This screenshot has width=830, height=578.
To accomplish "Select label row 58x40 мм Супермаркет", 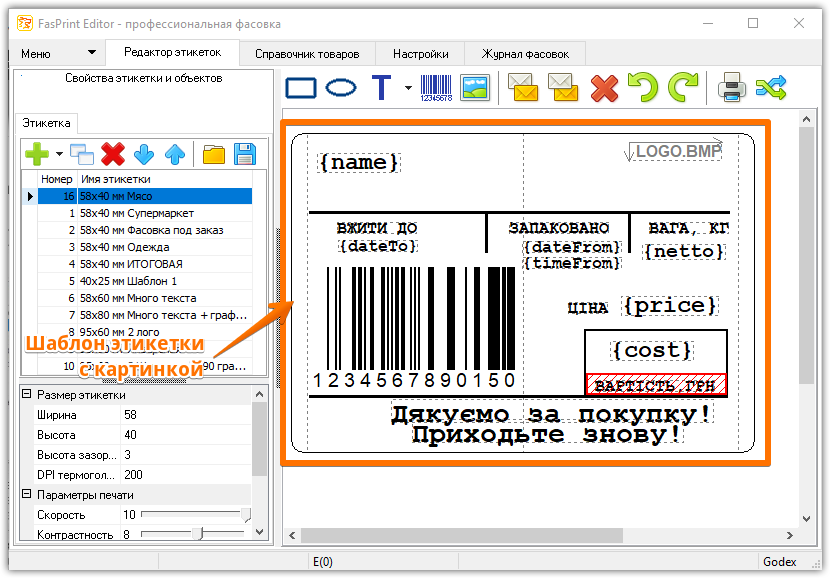I will click(145, 213).
